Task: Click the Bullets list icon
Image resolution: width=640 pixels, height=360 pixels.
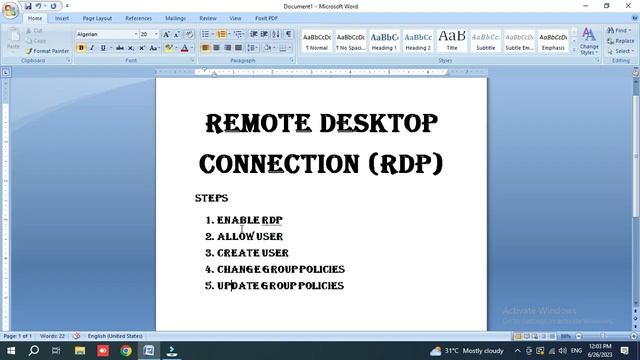Action: 205,34
